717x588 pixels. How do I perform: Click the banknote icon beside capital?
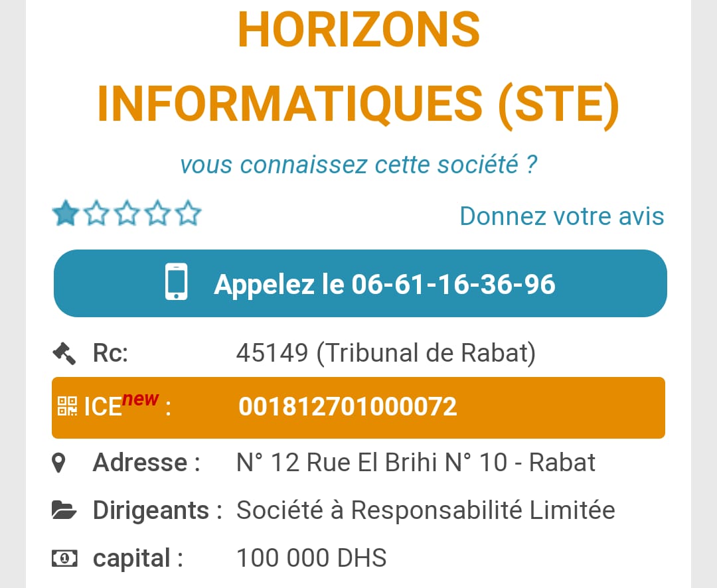(64, 558)
